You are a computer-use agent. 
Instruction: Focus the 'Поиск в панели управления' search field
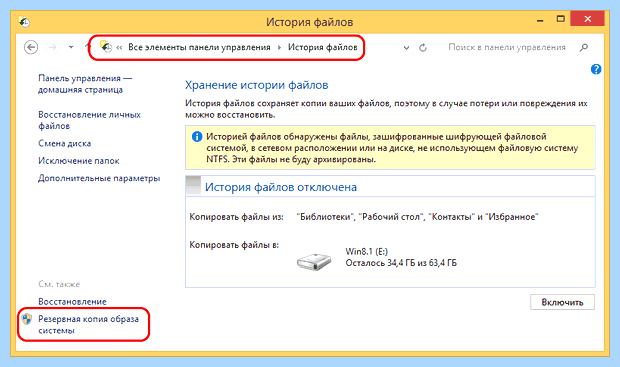tap(507, 47)
